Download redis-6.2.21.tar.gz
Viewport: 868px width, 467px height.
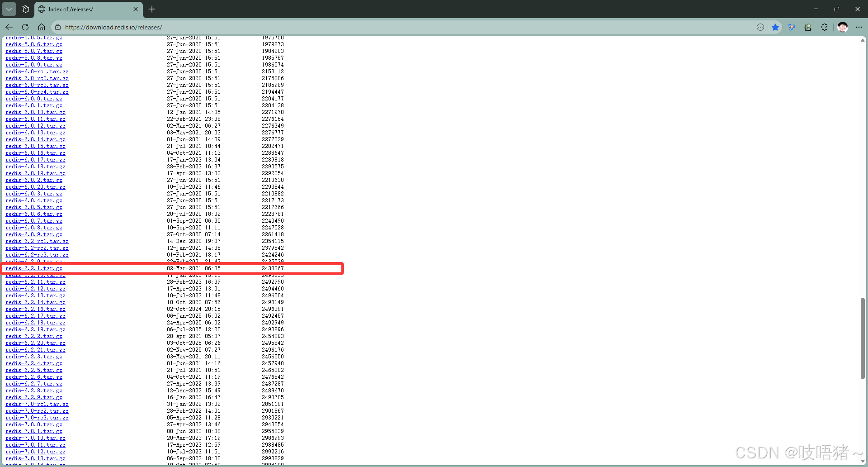(x=35, y=350)
